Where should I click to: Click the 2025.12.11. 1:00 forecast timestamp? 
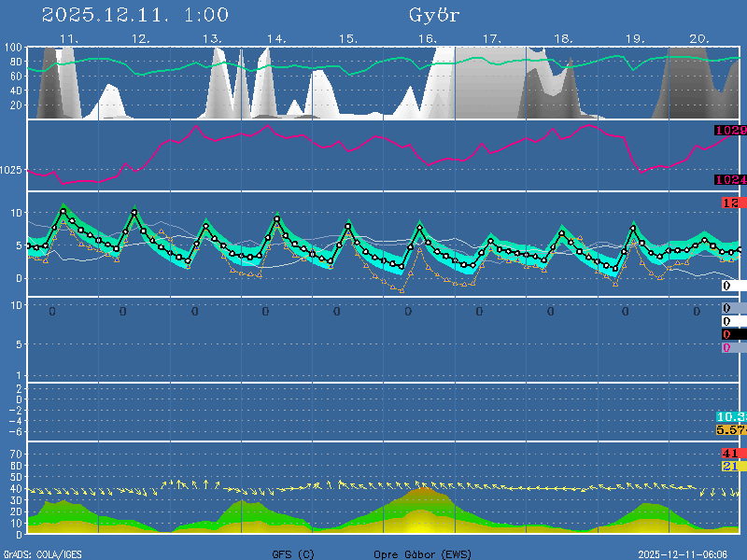click(x=135, y=15)
